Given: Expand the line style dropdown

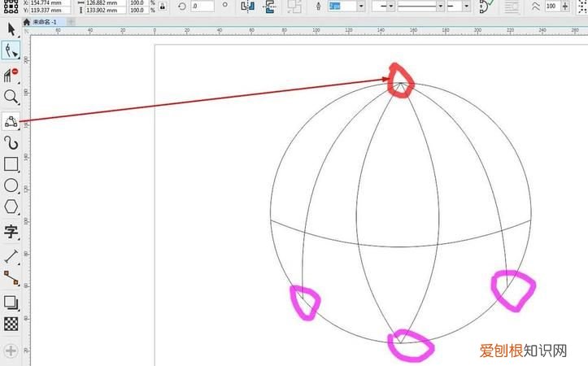Looking at the screenshot, I should 440,6.
